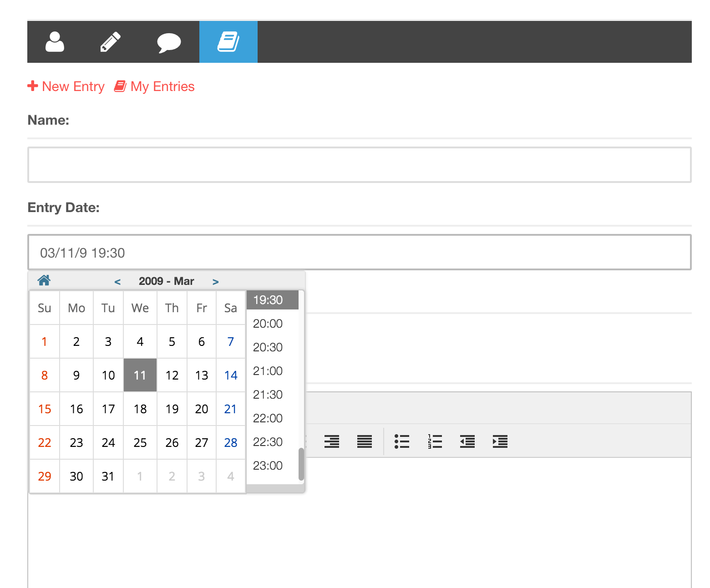Open the 2009 - Mar month selector
This screenshot has height=588, width=710.
166,281
